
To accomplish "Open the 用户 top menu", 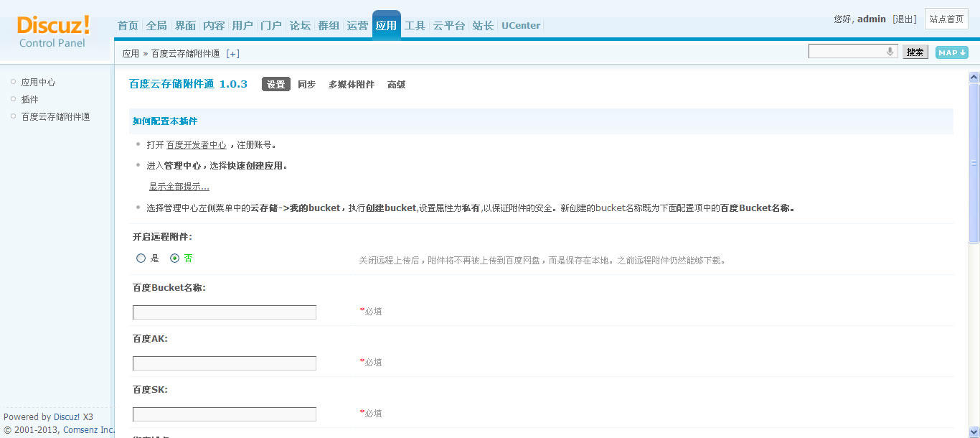I will coord(242,26).
